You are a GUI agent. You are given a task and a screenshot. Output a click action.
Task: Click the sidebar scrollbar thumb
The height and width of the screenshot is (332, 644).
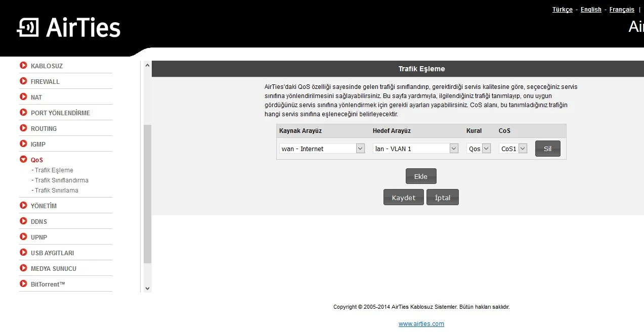[x=147, y=194]
